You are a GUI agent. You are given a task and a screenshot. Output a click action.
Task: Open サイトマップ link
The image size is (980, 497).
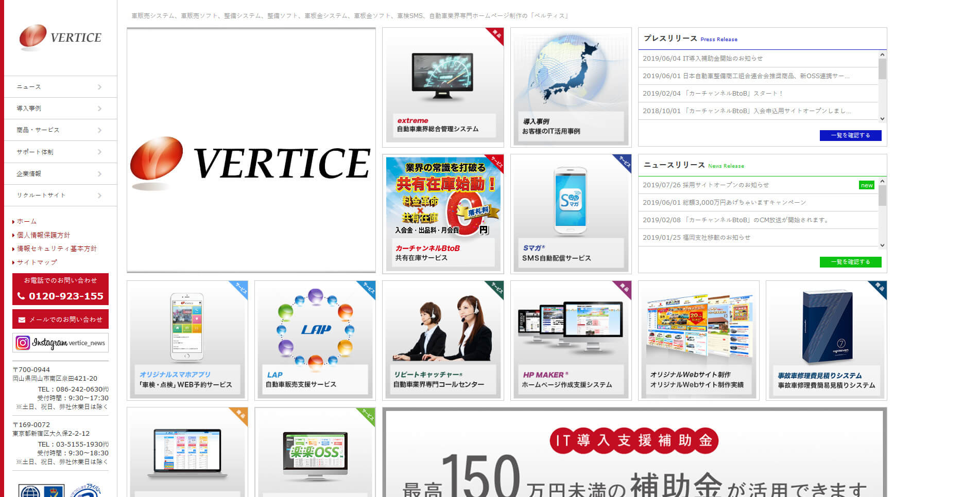37,262
